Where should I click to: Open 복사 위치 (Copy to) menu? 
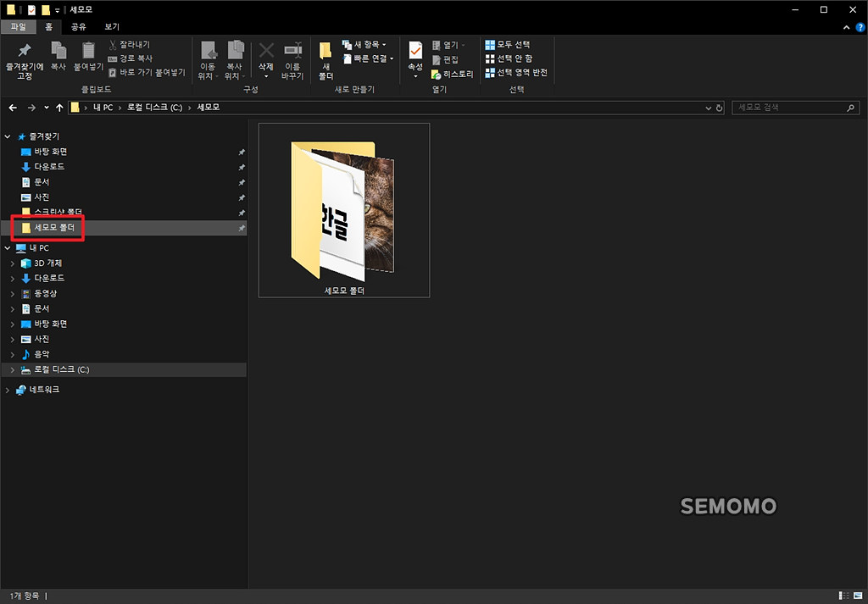point(235,61)
